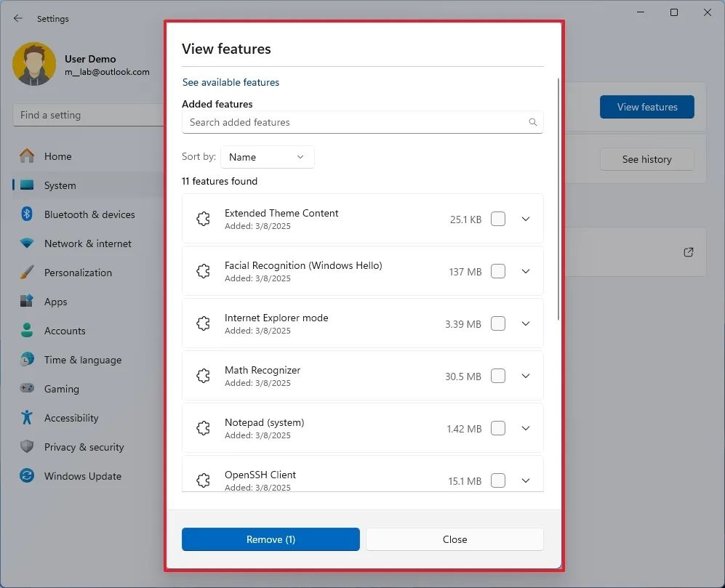Go to Network & internet settings
The image size is (725, 588).
pos(87,243)
